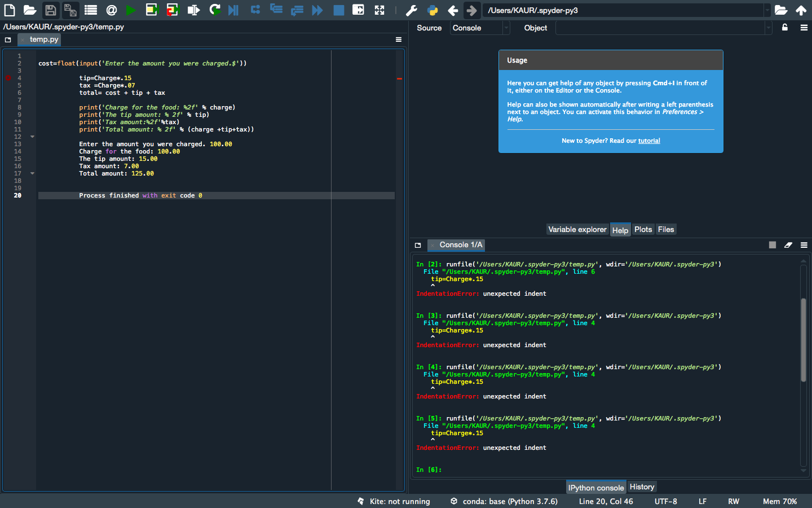Open the Plots tab
Screen dimensions: 812x508
(643, 229)
